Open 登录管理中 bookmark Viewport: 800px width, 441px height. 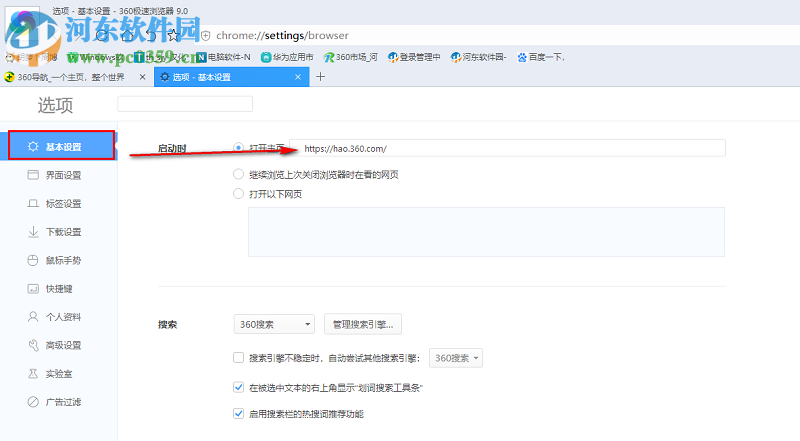pos(414,57)
